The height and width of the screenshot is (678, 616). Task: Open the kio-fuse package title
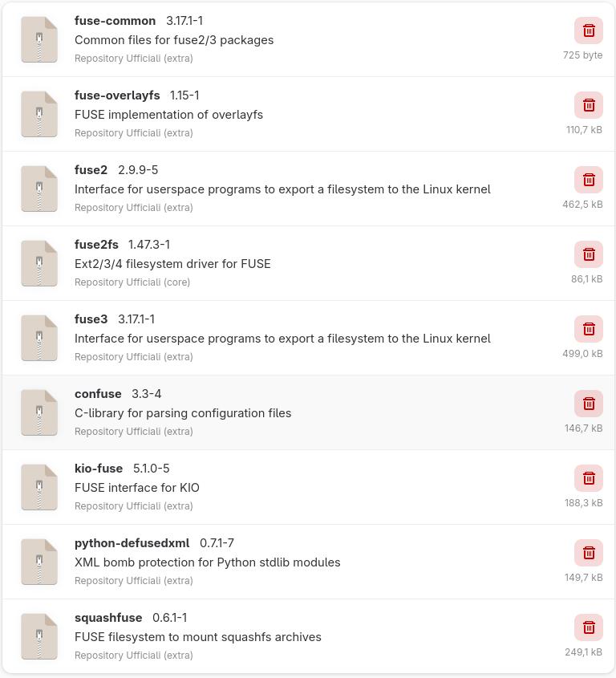pyautogui.click(x=99, y=469)
